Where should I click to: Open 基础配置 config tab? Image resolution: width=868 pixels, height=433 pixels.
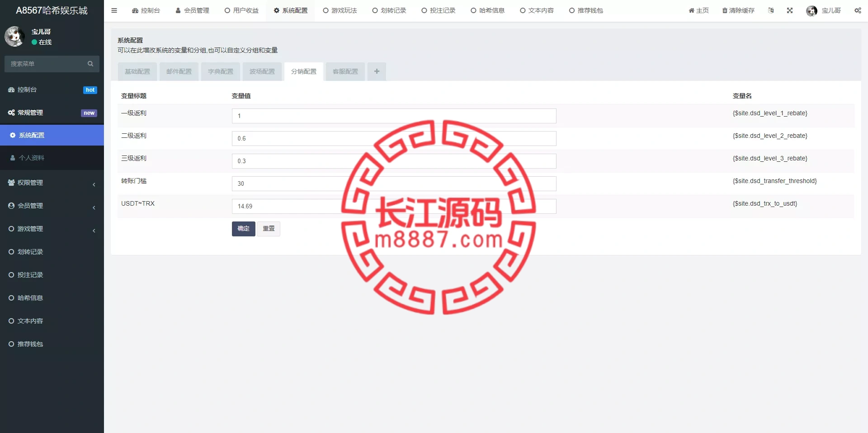coord(137,71)
